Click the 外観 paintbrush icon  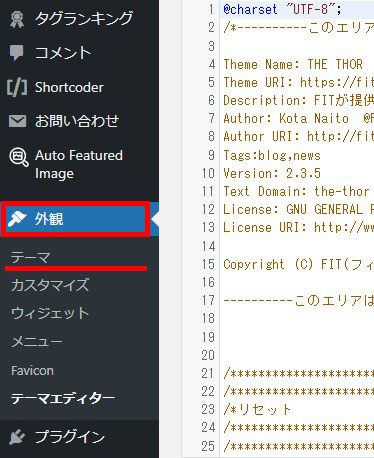coord(17,219)
